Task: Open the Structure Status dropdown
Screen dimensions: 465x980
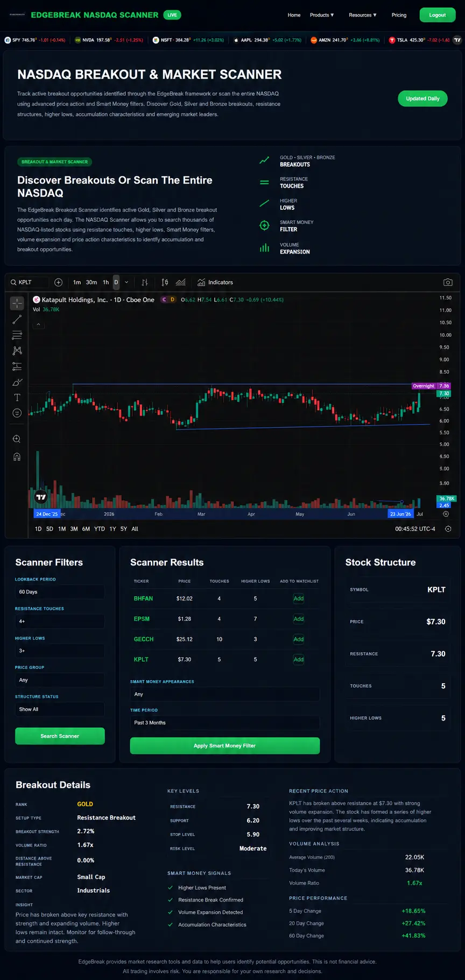Action: (x=60, y=709)
